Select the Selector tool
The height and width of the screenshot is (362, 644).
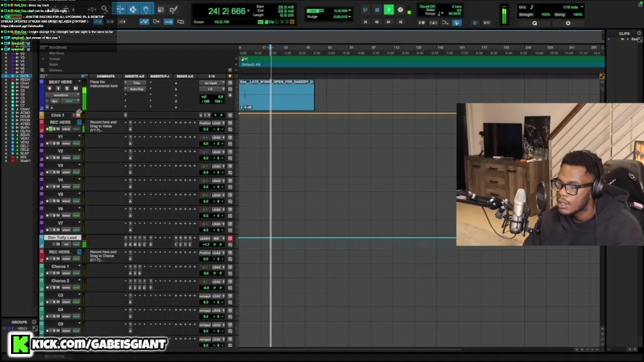(x=133, y=9)
